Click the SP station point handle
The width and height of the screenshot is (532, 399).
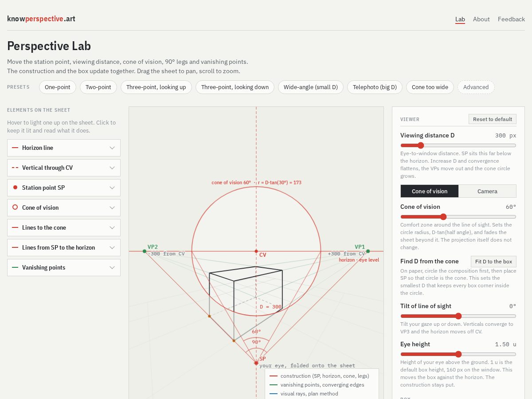pos(256,363)
